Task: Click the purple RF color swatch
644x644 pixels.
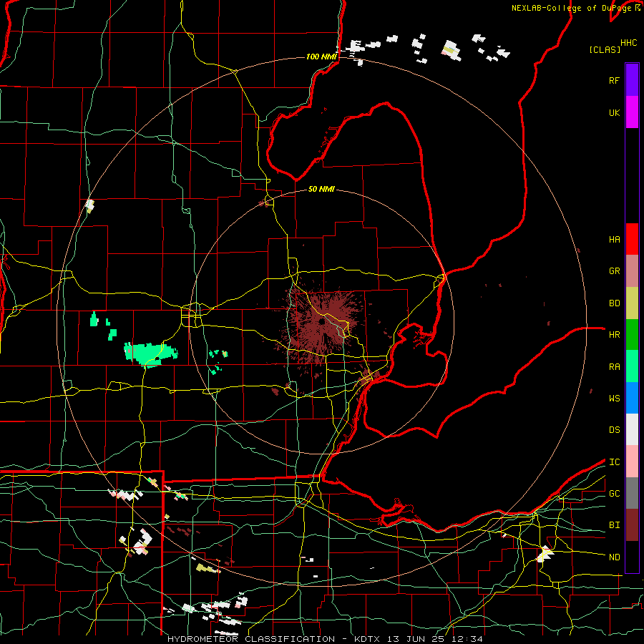Action: (632, 80)
